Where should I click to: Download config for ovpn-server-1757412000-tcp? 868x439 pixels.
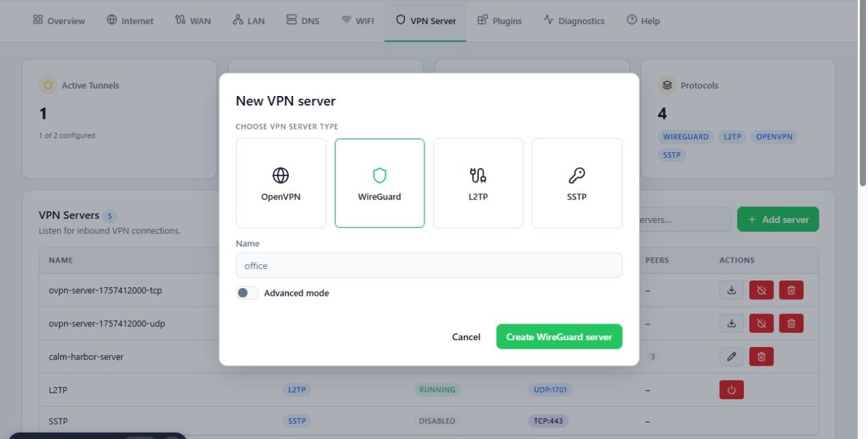click(x=731, y=290)
